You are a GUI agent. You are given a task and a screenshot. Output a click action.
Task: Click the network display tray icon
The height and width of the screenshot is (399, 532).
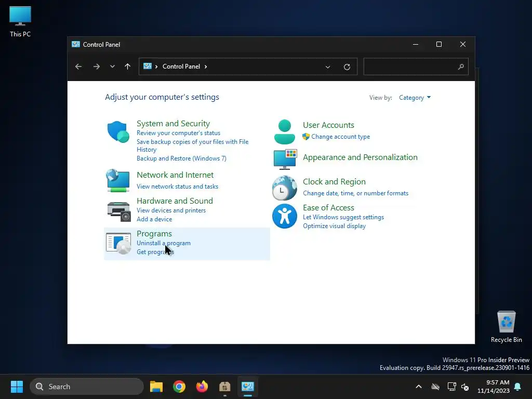point(451,387)
